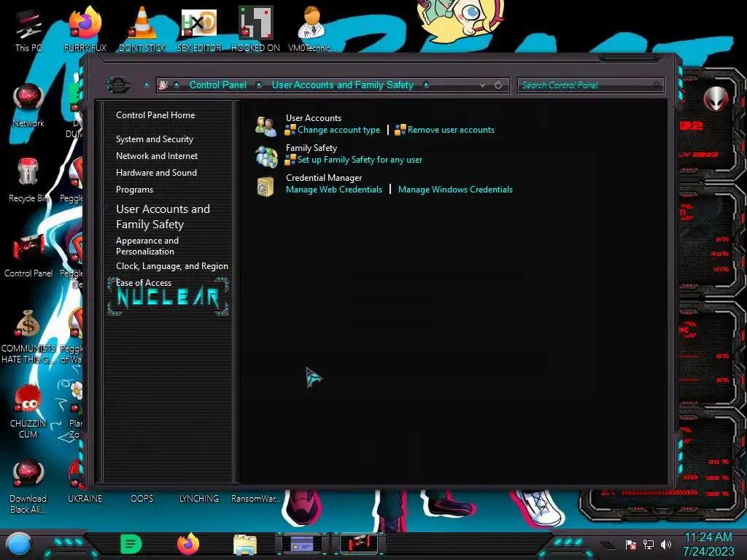Open HOOKED ON desktop shortcut
The image size is (747, 560).
(255, 29)
